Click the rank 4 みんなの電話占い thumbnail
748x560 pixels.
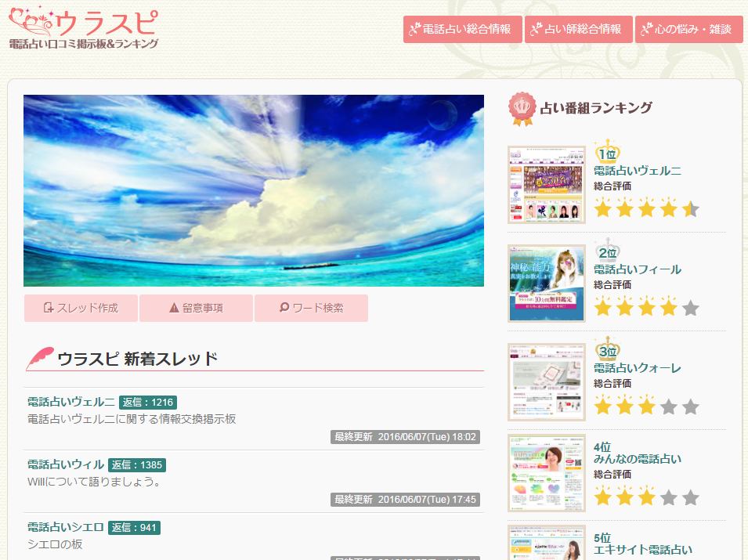pyautogui.click(x=547, y=473)
